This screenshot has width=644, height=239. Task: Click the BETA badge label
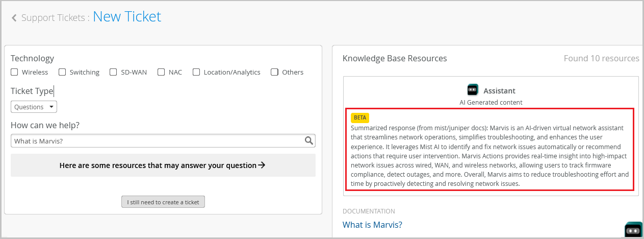360,117
